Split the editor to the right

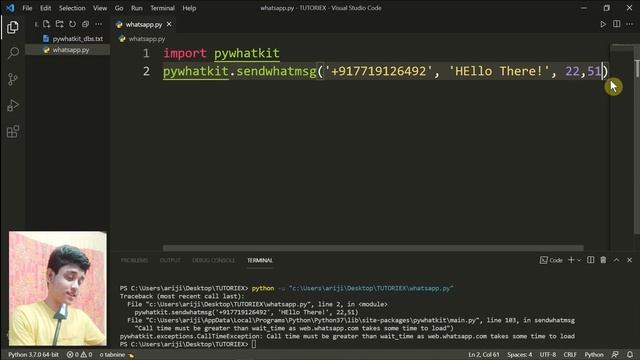pos(616,24)
